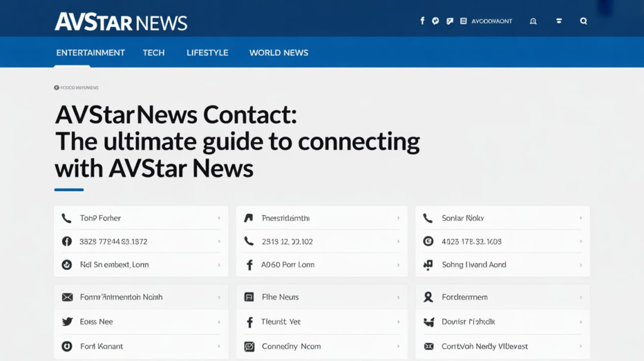Switch to the World News tab
Viewport: 644px width, 361px height.
(x=279, y=53)
